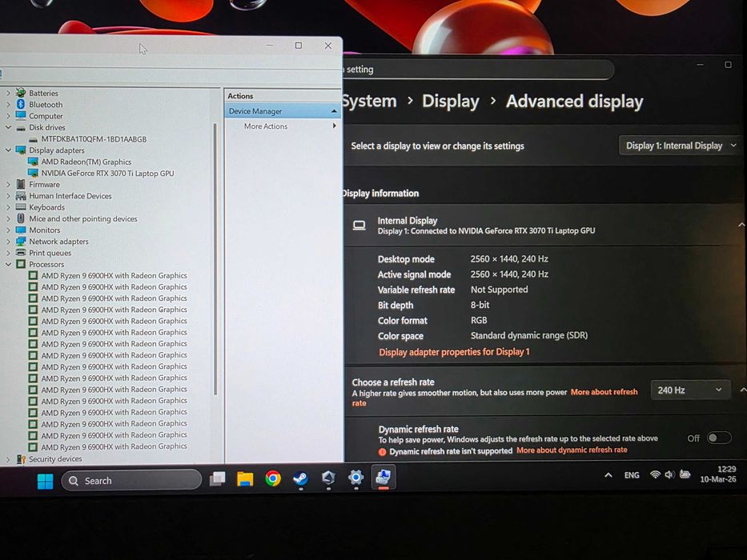
Task: Select NVIDIA GeForce RTX 3070 Ti adapter
Action: (107, 174)
